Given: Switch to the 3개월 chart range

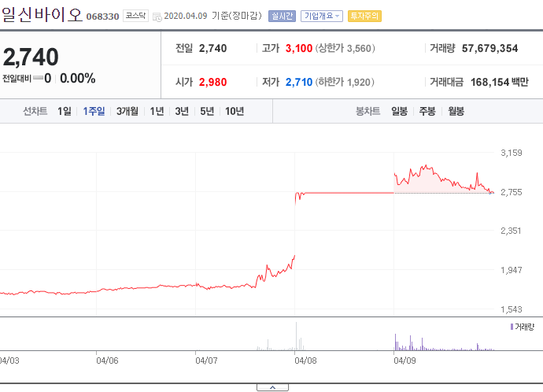Looking at the screenshot, I should point(127,111).
